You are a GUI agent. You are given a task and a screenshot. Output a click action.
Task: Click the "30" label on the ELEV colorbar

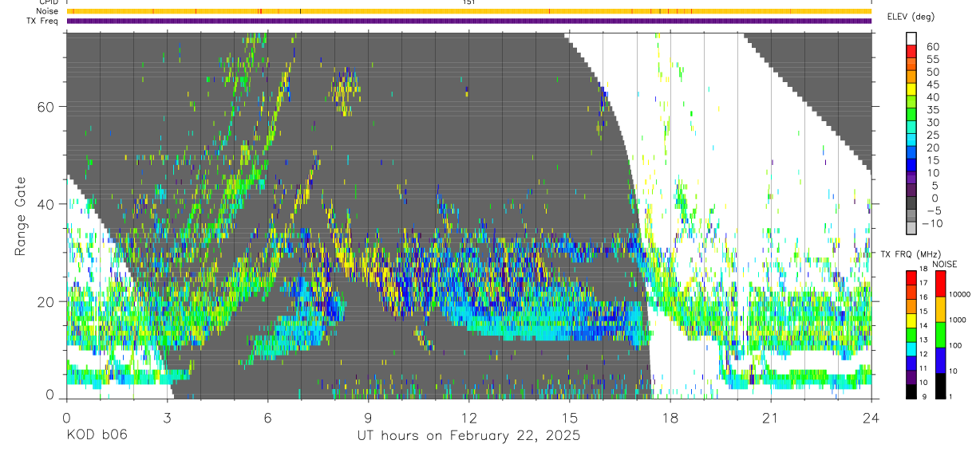pos(933,122)
